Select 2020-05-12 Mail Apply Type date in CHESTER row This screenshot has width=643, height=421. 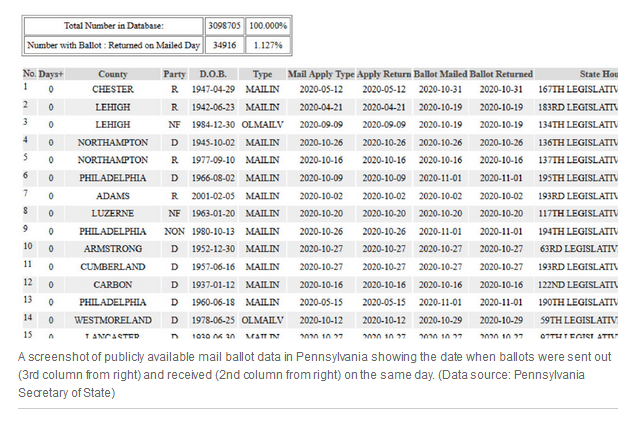coord(321,89)
